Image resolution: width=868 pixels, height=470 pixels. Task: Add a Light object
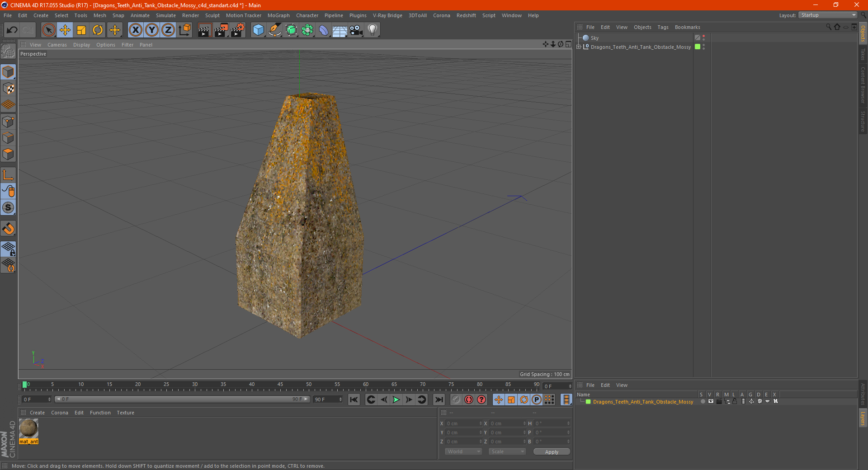click(x=372, y=30)
